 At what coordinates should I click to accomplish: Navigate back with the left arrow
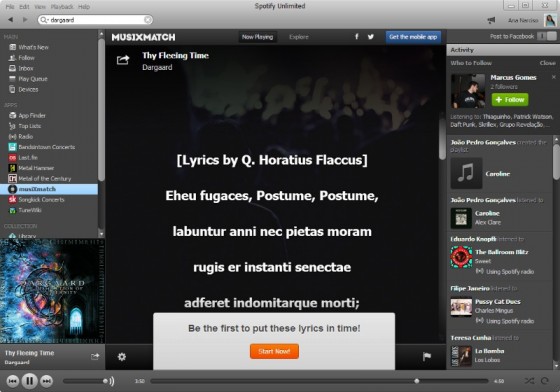point(11,20)
